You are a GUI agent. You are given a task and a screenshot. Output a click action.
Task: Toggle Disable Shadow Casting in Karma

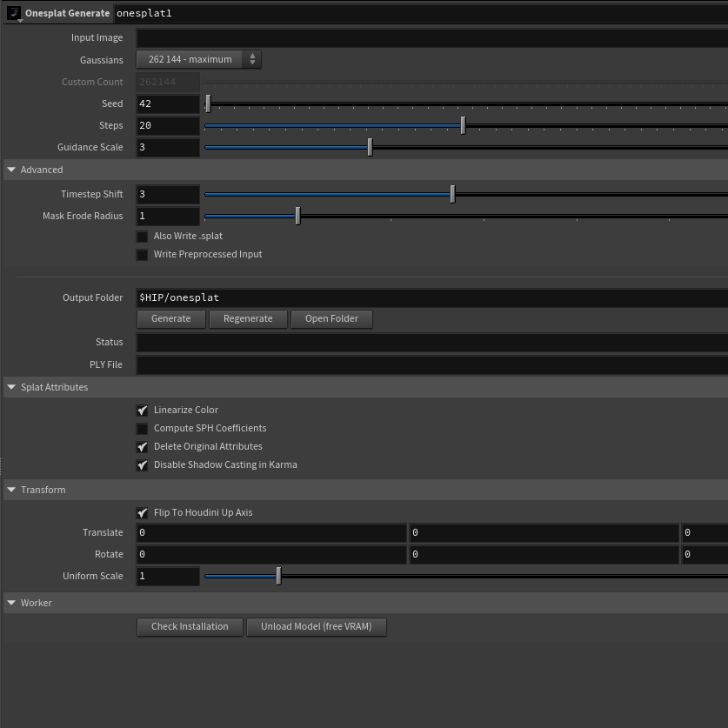click(x=142, y=464)
